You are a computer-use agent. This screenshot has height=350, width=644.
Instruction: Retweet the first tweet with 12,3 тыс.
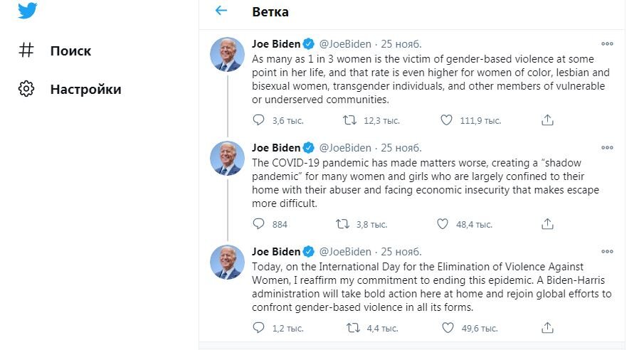[350, 120]
